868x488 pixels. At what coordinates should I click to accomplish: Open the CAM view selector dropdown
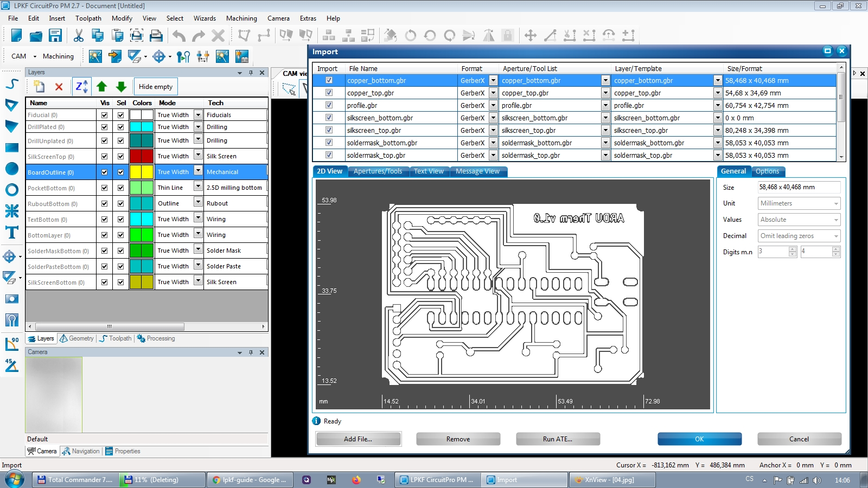pyautogui.click(x=34, y=56)
